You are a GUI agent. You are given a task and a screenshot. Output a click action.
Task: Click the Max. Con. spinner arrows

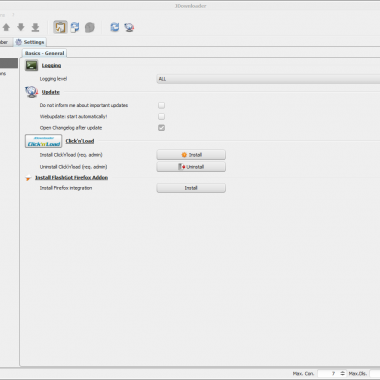tap(342, 374)
